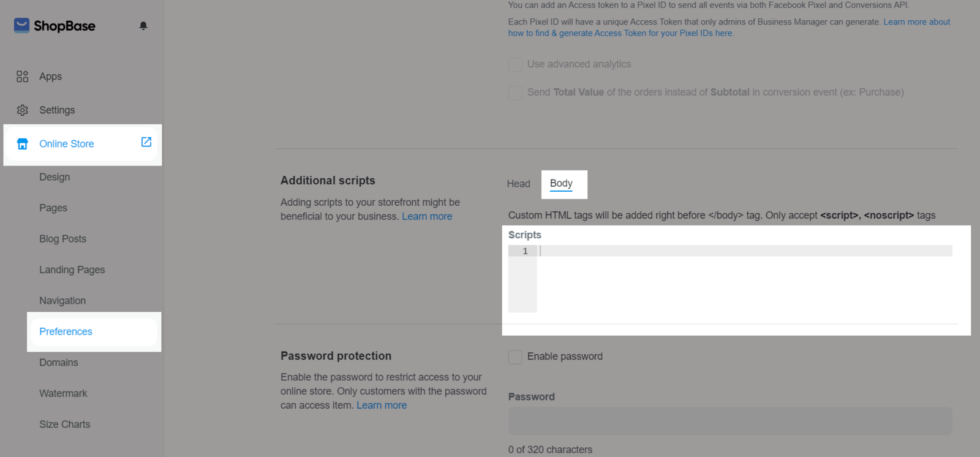This screenshot has height=457, width=980.
Task: Switch to the Head scripts tab
Action: [518, 184]
